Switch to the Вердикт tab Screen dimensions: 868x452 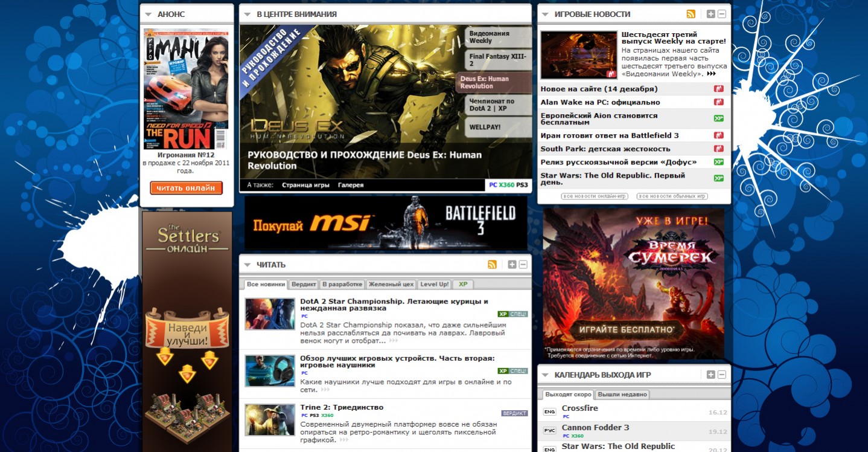pos(304,284)
